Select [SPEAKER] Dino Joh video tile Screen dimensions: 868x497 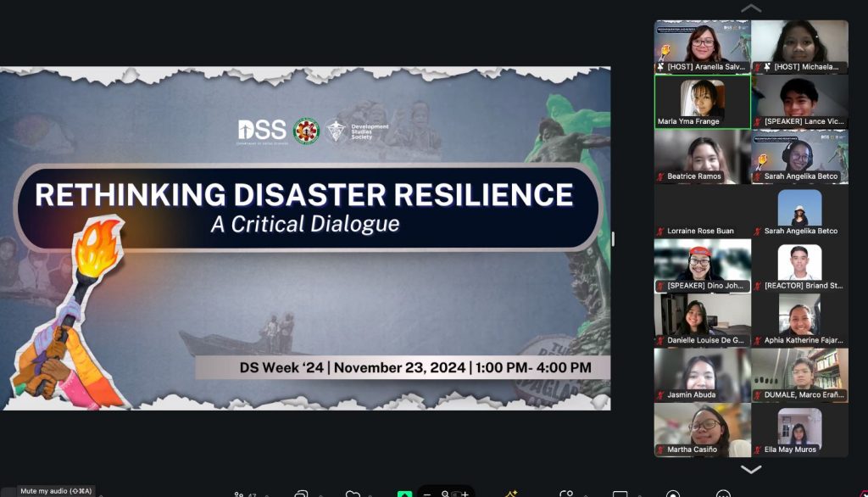tap(703, 266)
